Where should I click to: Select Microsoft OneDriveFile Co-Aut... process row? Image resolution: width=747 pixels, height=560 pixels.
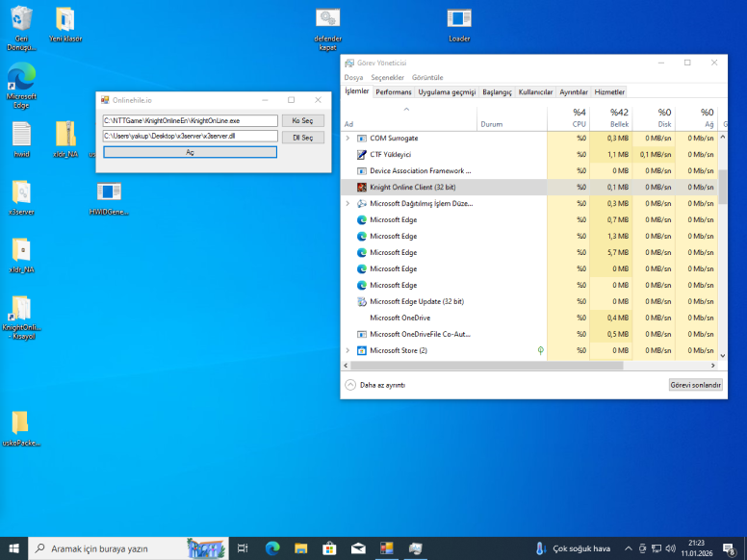[528, 334]
